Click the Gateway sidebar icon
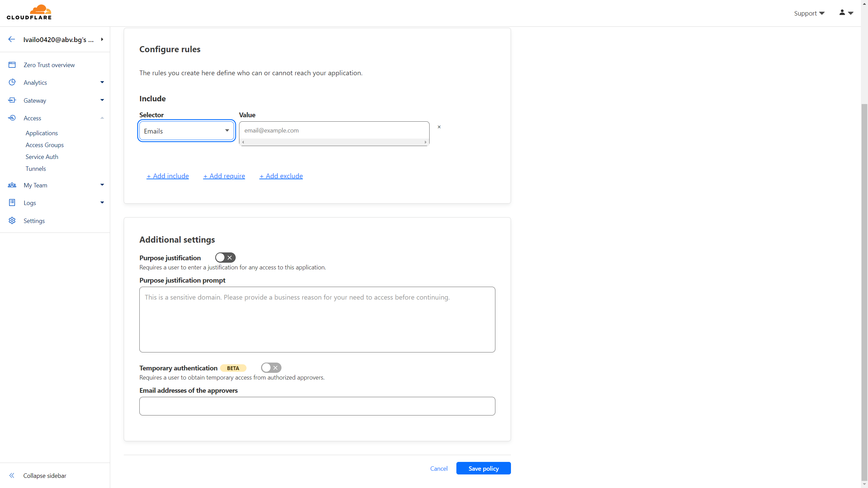 12,100
